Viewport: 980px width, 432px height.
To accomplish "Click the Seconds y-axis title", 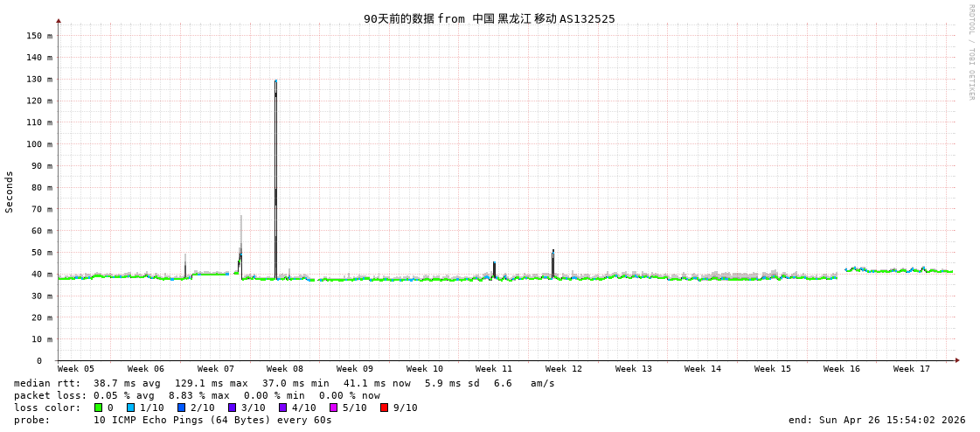I will click(x=10, y=192).
